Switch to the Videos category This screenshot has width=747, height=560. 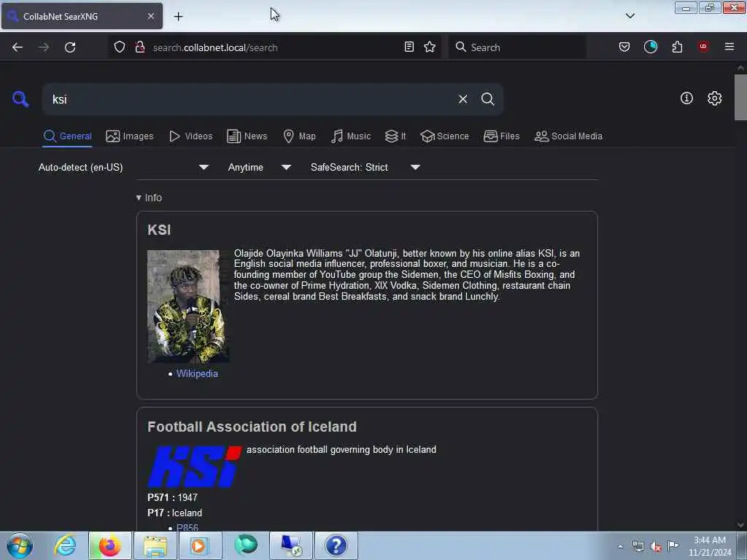(190, 136)
